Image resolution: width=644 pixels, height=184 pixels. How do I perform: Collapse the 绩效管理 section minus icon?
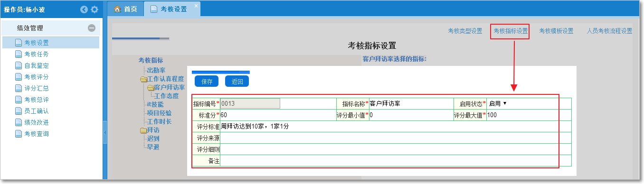coord(92,28)
